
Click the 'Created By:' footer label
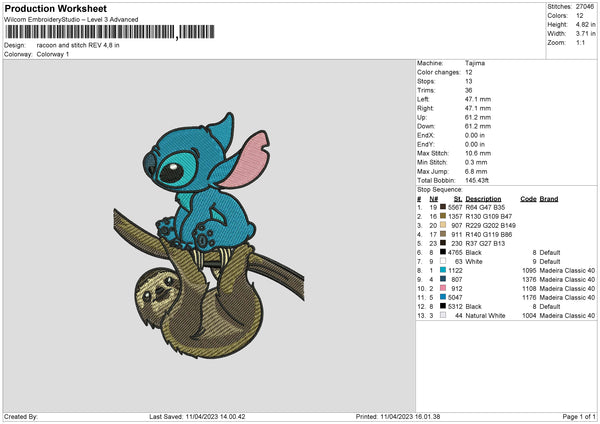(x=21, y=417)
